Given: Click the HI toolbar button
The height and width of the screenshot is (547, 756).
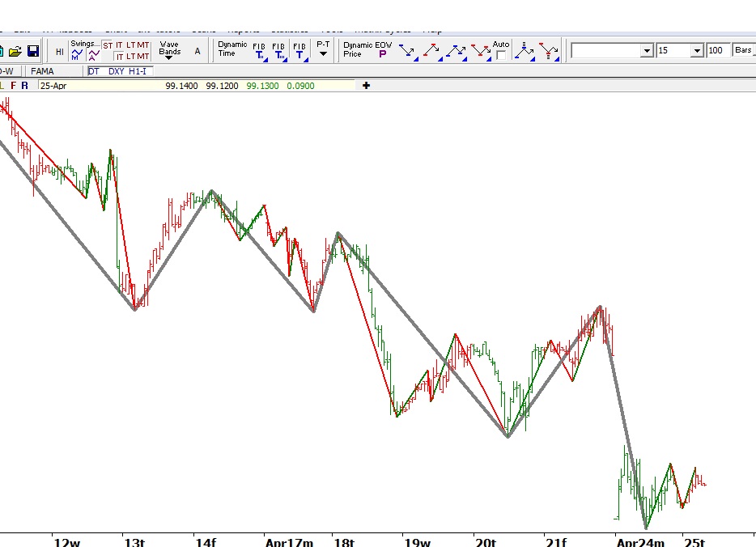Looking at the screenshot, I should 59,52.
